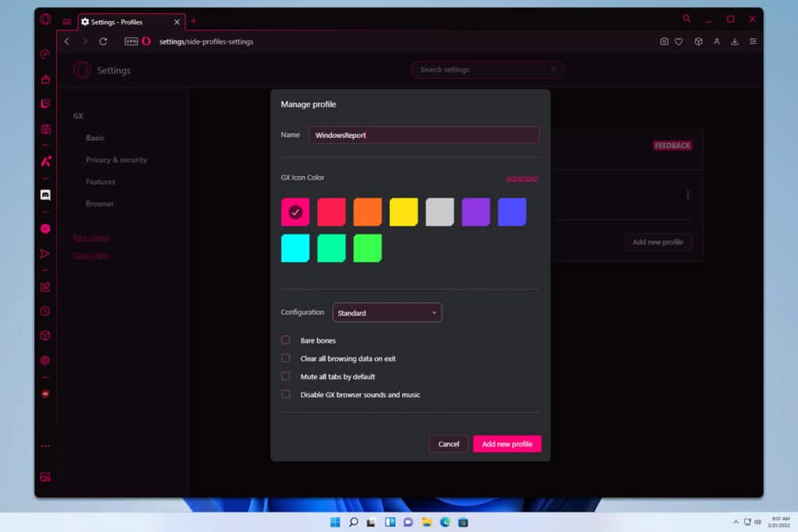Click the Search settings field
798x532 pixels.
pyautogui.click(x=486, y=69)
